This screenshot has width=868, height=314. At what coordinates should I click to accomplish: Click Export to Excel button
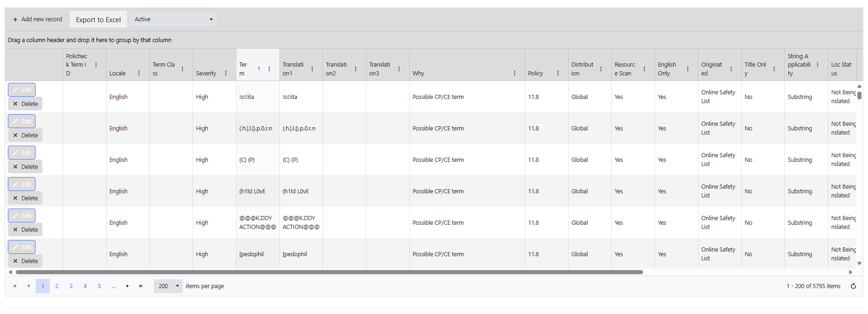[x=98, y=19]
